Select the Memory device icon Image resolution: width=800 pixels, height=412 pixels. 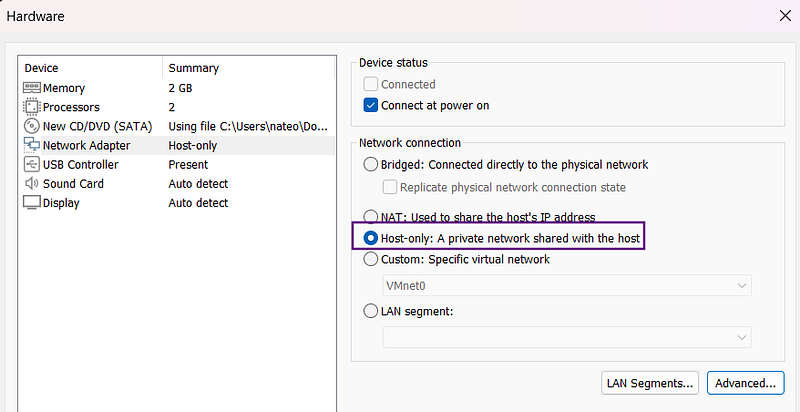(x=31, y=88)
